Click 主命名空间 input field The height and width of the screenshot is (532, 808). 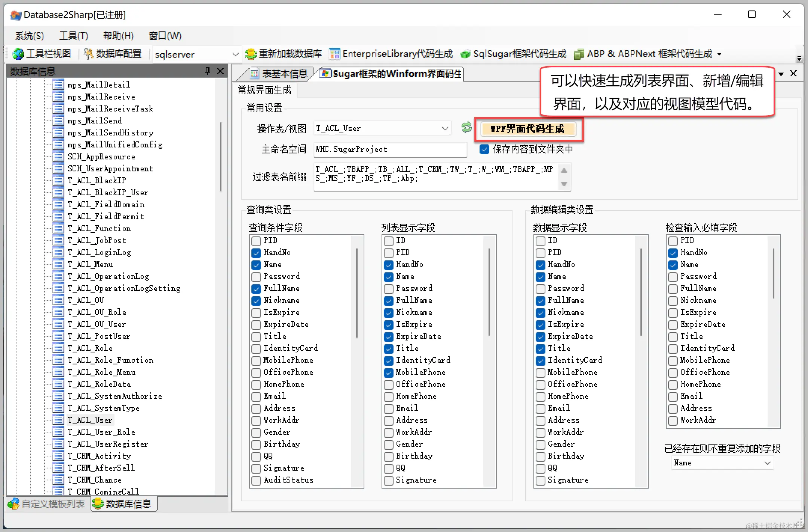(x=390, y=149)
